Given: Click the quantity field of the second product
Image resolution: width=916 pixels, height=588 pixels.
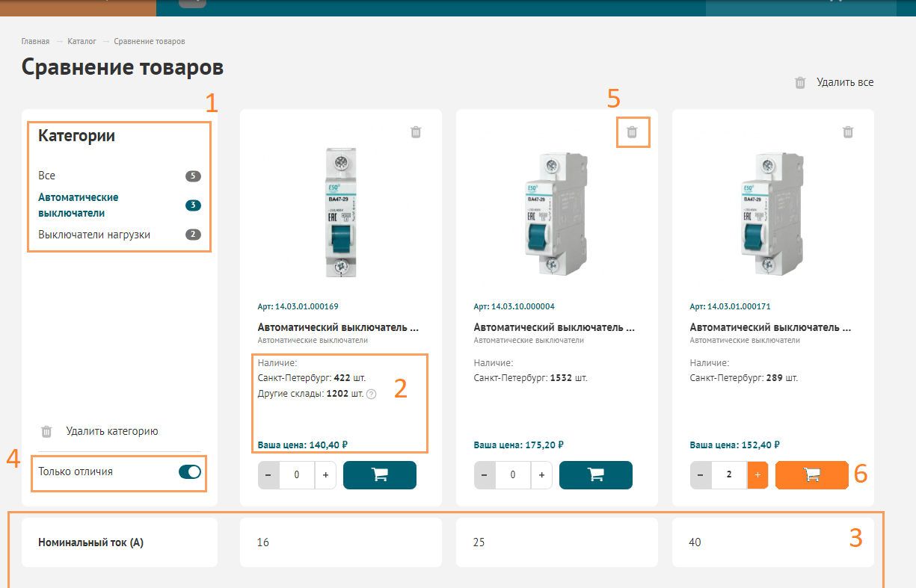Looking at the screenshot, I should (512, 475).
